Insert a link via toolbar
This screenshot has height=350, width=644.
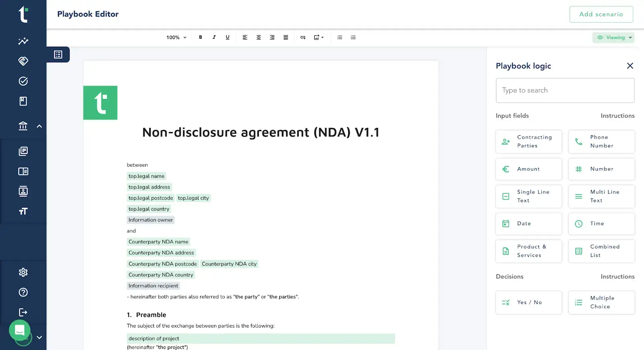tap(303, 37)
